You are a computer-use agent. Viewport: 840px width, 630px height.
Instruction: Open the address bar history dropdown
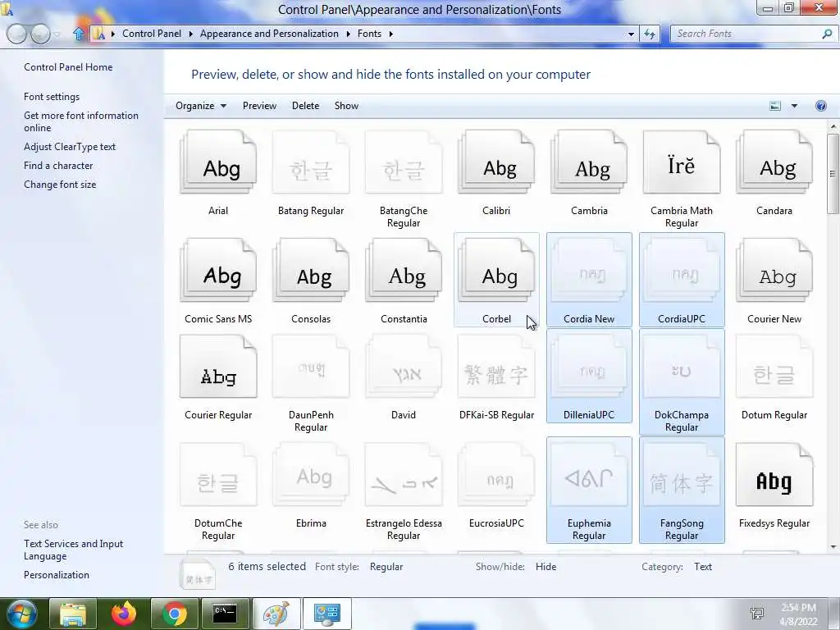pyautogui.click(x=631, y=34)
